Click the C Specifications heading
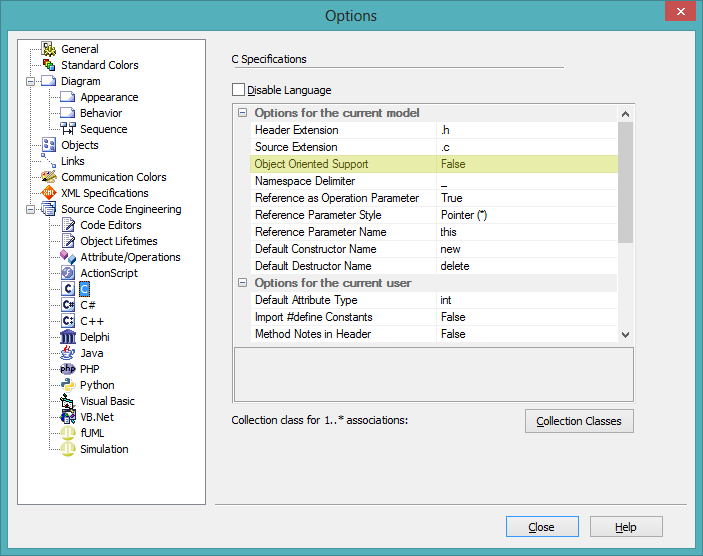 coord(269,59)
